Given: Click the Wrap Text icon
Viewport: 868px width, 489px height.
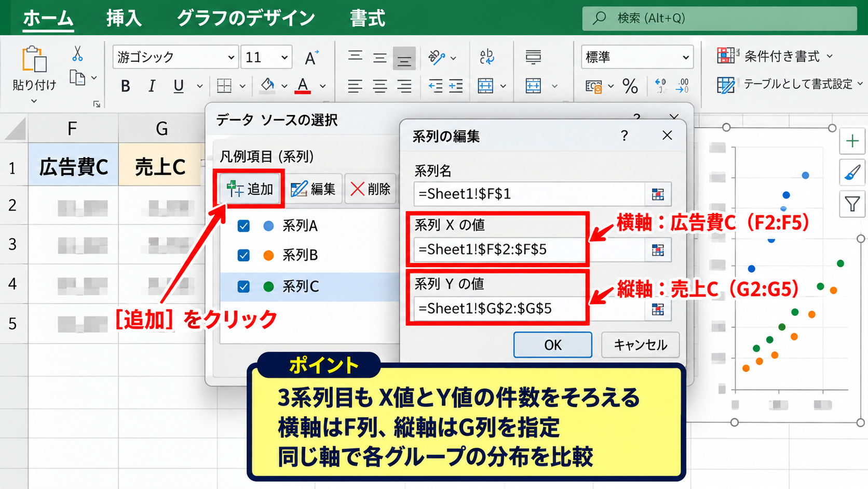Looking at the screenshot, I should [x=487, y=57].
